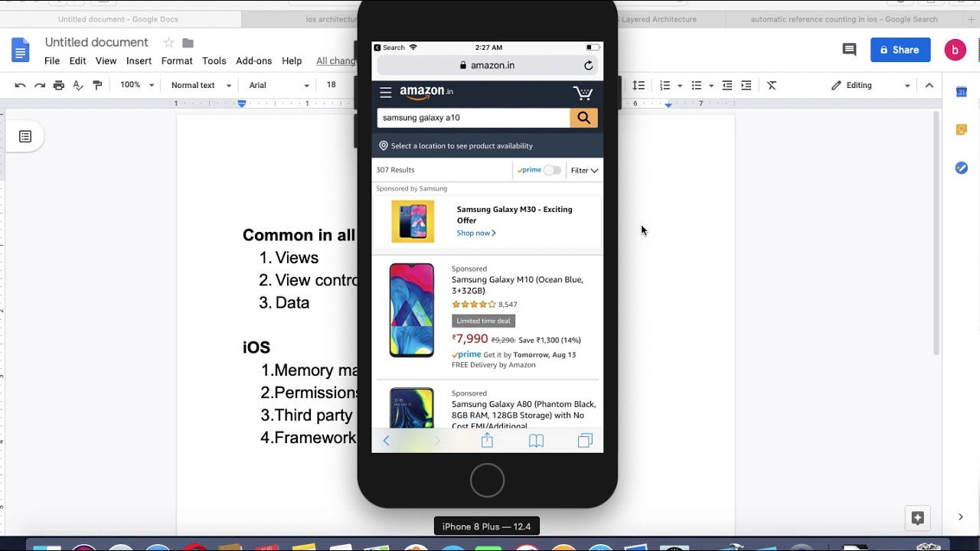Open Safari bookmarks icon
Image resolution: width=980 pixels, height=551 pixels.
click(x=536, y=441)
